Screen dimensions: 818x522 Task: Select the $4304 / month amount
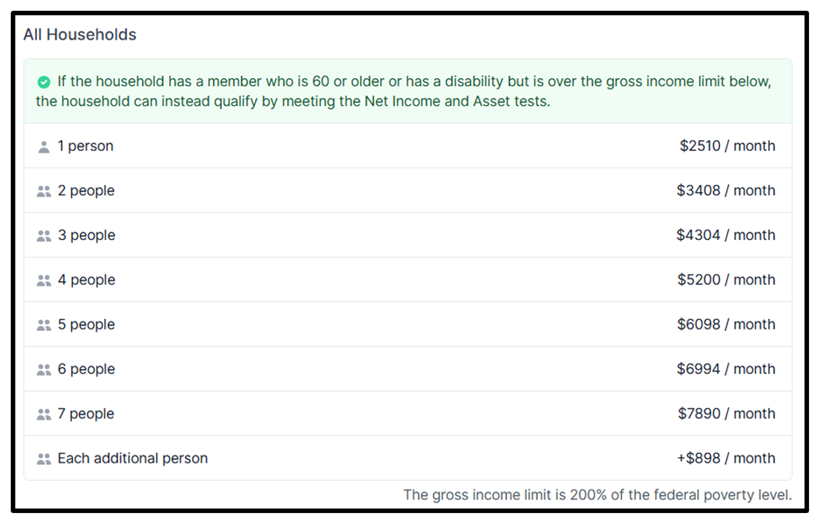pyautogui.click(x=726, y=235)
